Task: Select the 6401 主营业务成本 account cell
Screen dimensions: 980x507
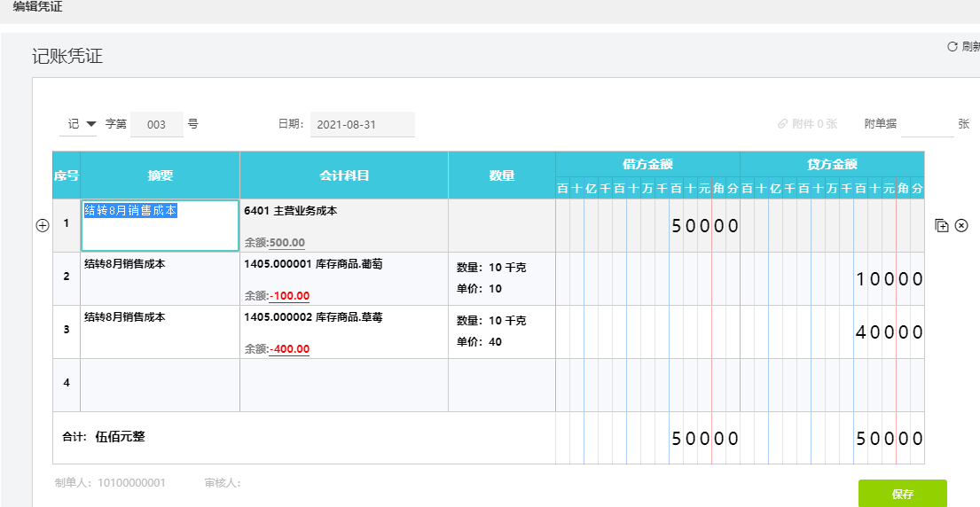Action: [x=344, y=225]
